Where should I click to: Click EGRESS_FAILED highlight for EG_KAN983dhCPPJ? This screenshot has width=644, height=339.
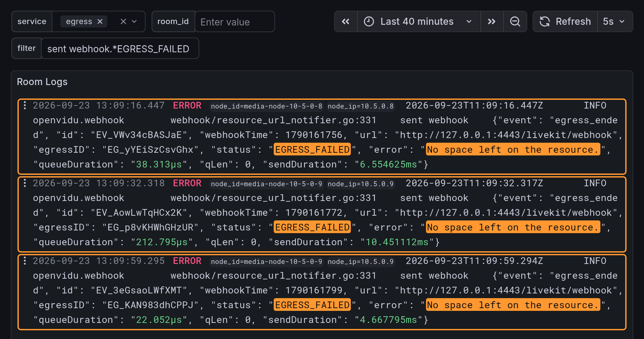312,305
